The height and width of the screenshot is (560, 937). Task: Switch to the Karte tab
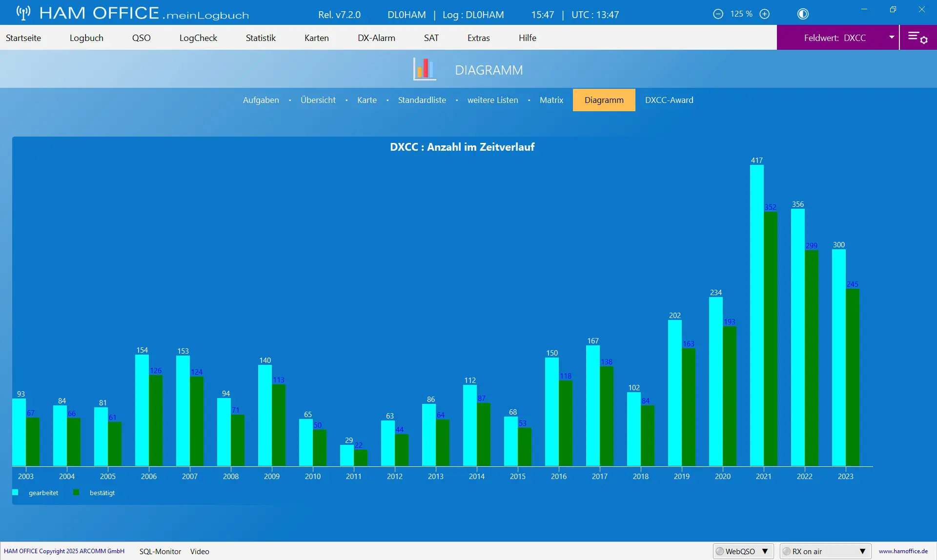pyautogui.click(x=367, y=100)
